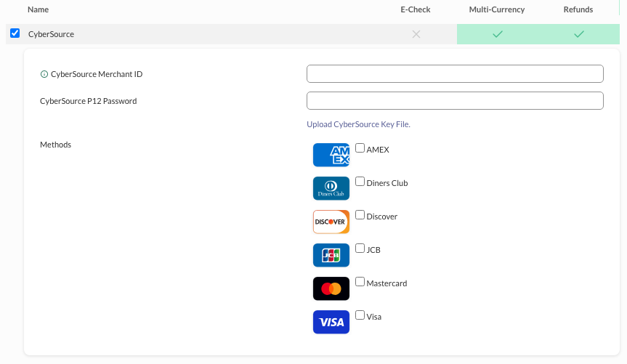Click the Discover card logo icon
This screenshot has height=364, width=627.
click(331, 222)
